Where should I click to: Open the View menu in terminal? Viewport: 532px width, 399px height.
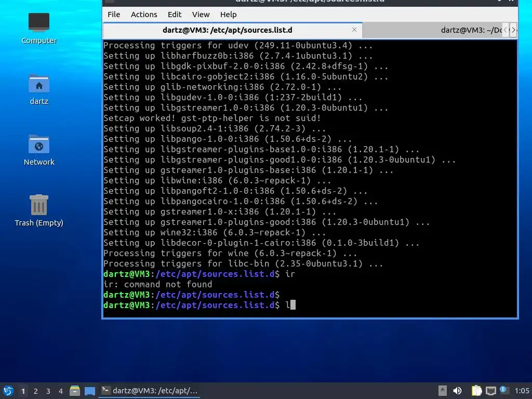tap(201, 15)
